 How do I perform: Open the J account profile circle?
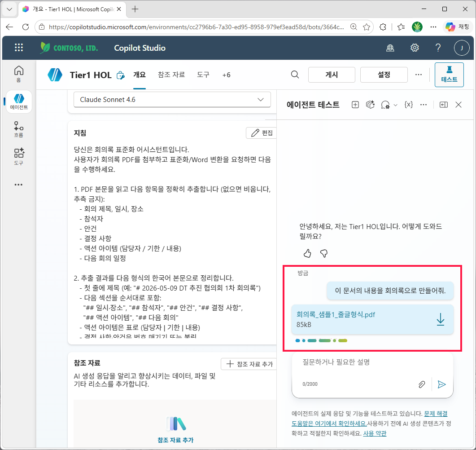[x=462, y=48]
